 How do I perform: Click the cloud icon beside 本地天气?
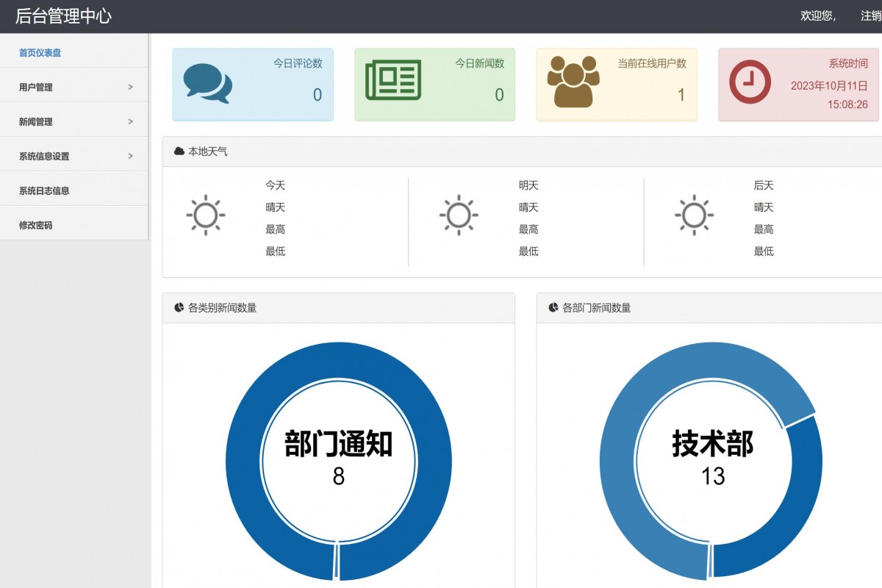[x=178, y=151]
